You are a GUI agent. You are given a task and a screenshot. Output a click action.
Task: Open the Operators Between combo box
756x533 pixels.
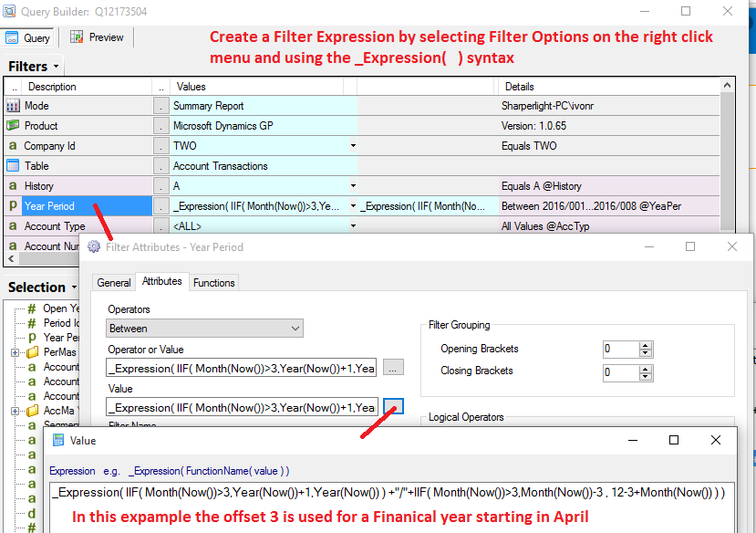tap(204, 329)
